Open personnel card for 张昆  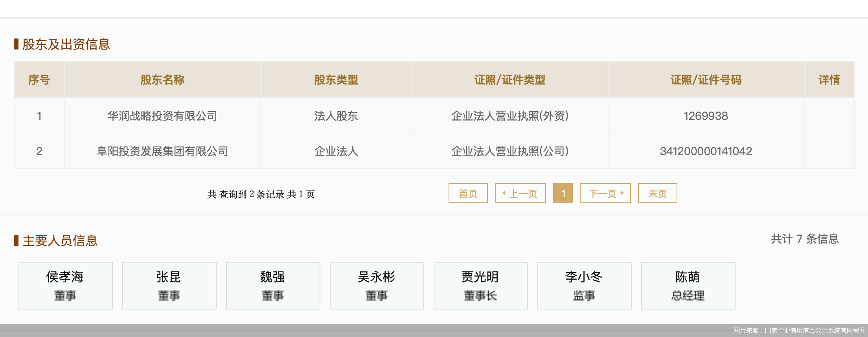click(x=169, y=286)
